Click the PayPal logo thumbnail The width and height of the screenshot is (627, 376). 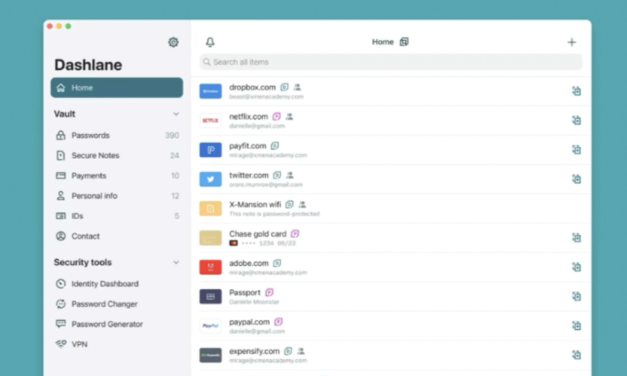coord(211,326)
